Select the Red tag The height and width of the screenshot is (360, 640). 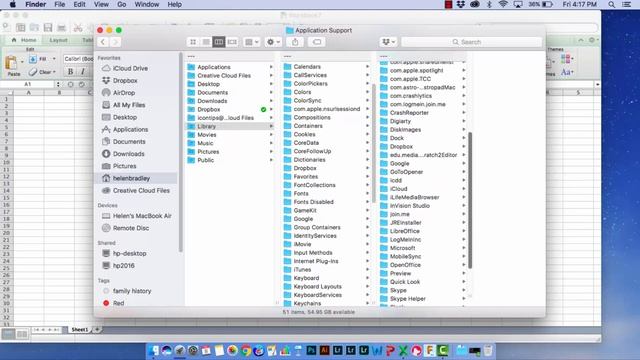pos(118,303)
